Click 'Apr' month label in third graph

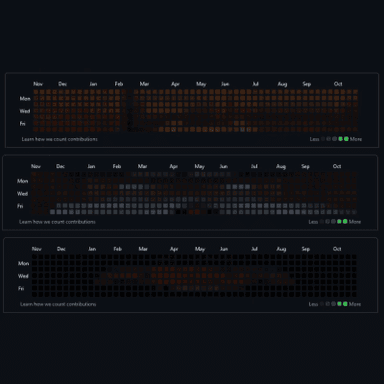coord(174,249)
